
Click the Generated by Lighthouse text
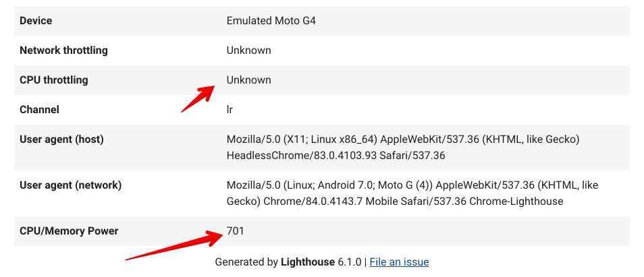tap(275, 262)
